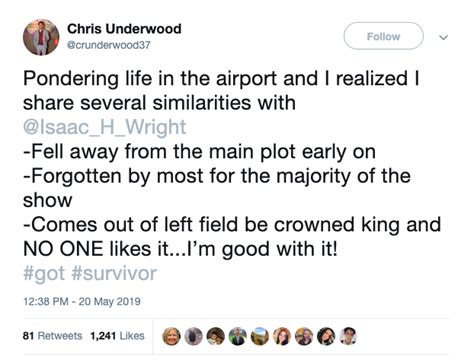The width and height of the screenshot is (474, 360).
Task: Click the last liker avatar on the right
Action: (348, 336)
